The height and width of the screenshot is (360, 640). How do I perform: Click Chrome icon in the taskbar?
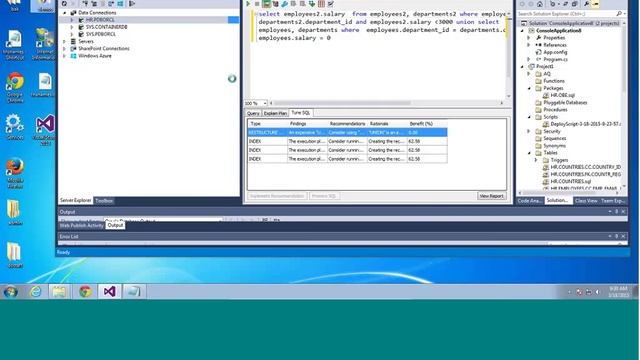[85, 291]
